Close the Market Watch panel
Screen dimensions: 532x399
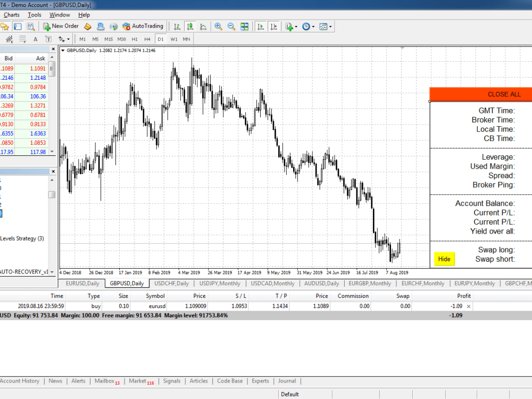click(53, 49)
